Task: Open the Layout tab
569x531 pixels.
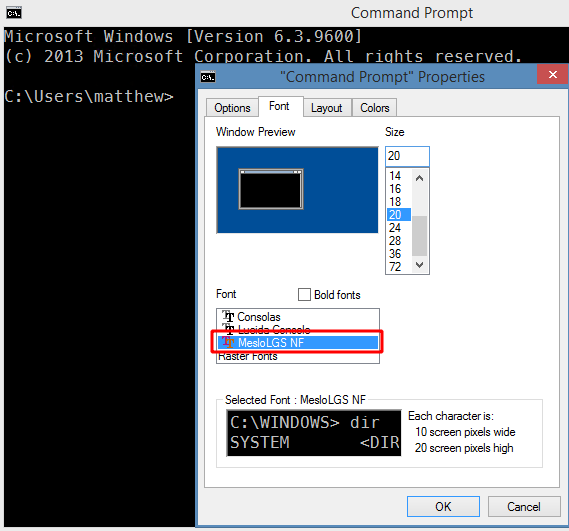Action: [327, 108]
